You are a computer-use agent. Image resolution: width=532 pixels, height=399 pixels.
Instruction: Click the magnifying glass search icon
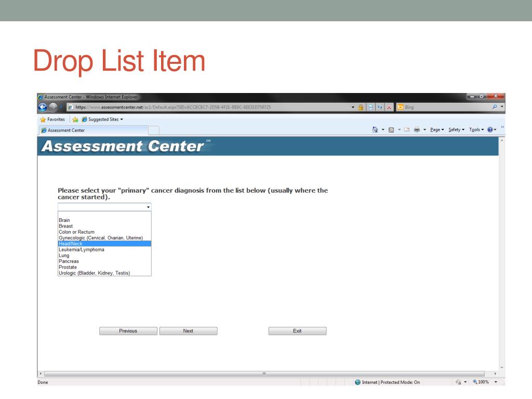click(495, 107)
